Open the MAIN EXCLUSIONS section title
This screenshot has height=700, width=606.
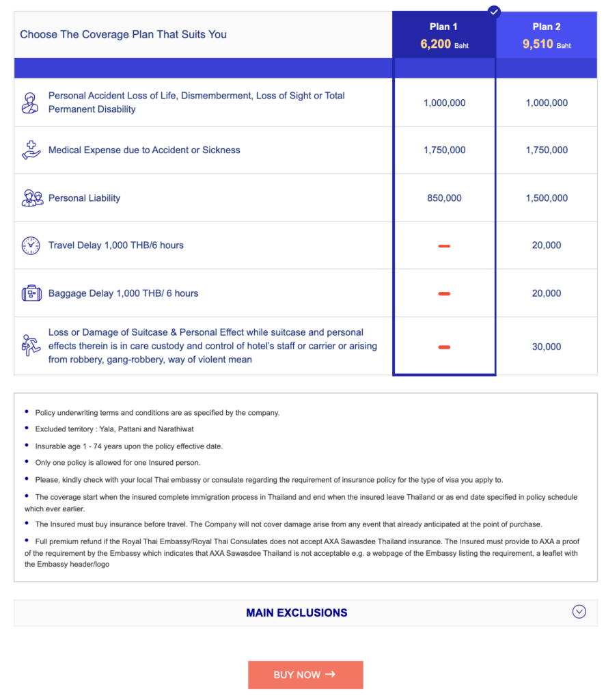pyautogui.click(x=297, y=613)
